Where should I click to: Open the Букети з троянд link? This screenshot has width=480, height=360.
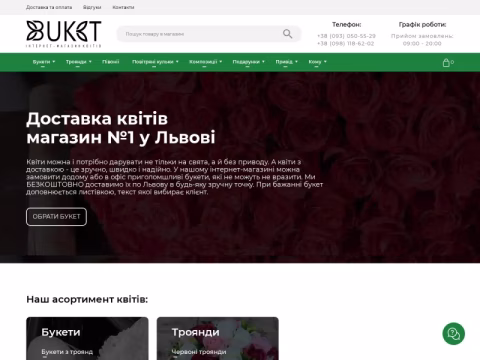67,352
